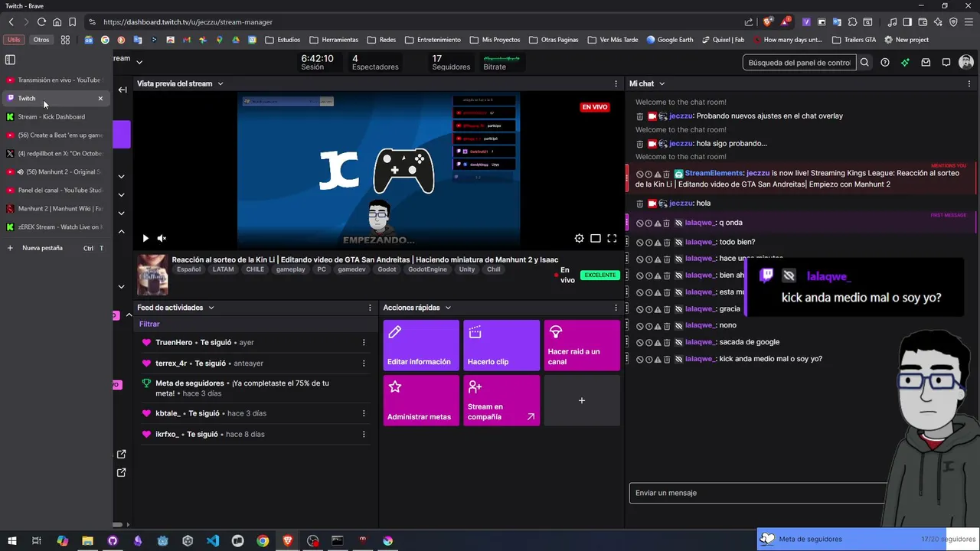Click the search button beside dashboard search
980x551 pixels.
point(864,63)
